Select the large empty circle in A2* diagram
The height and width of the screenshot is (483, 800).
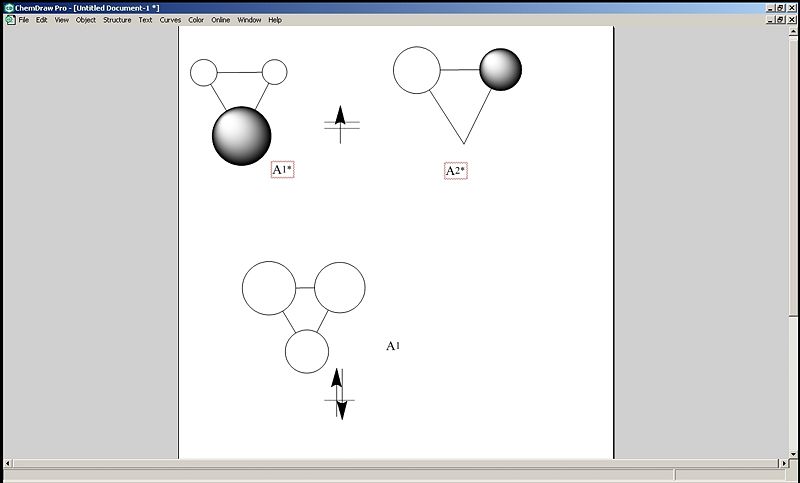pos(417,70)
